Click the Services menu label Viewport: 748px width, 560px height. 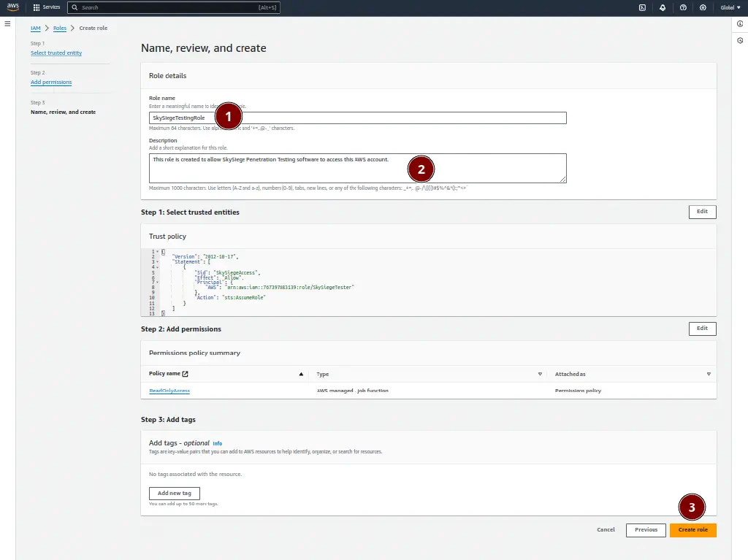click(51, 7)
